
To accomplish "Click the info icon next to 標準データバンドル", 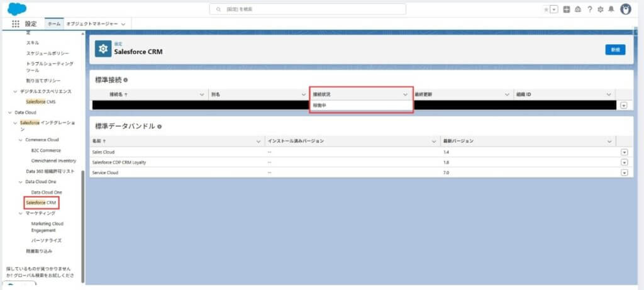I will pos(159,126).
